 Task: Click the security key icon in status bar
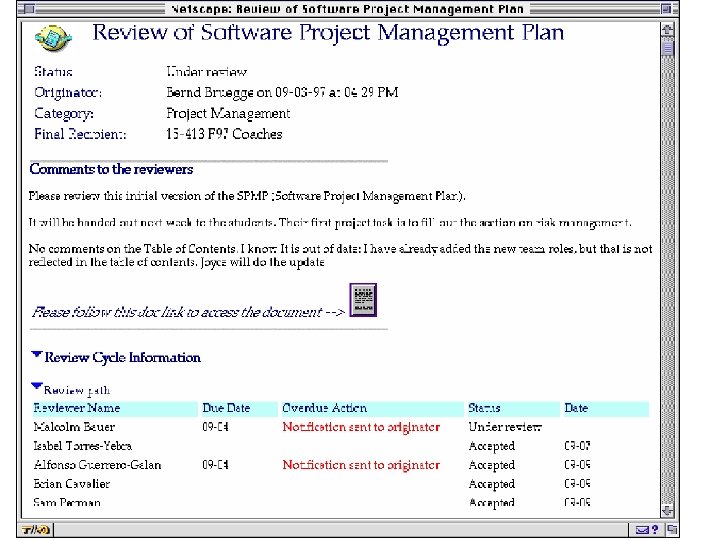(36, 530)
